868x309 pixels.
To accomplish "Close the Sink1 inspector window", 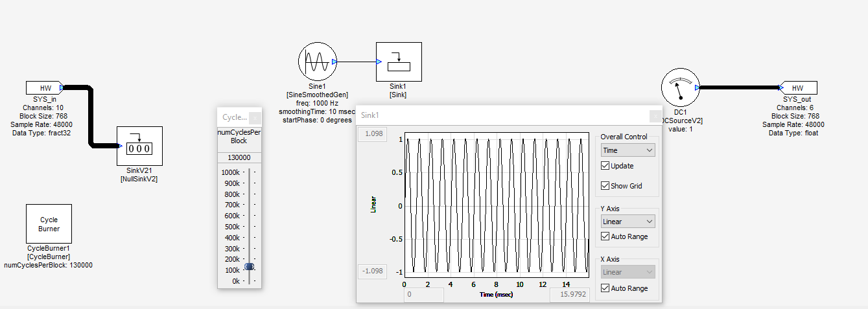I will click(655, 116).
